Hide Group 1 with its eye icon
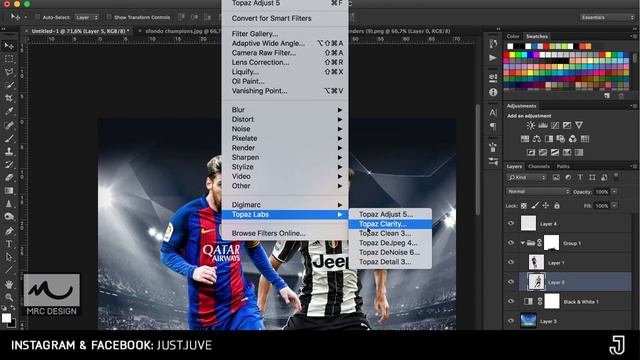 [x=511, y=243]
